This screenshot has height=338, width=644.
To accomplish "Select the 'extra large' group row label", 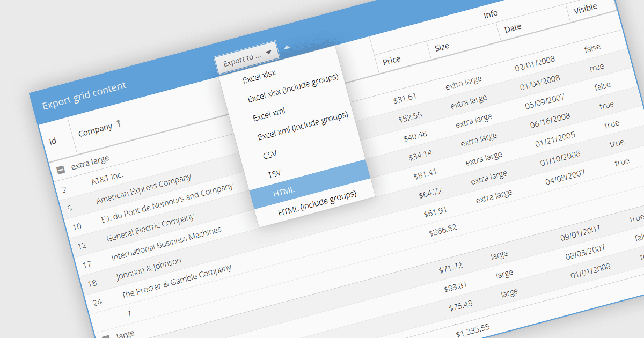I will point(90,162).
